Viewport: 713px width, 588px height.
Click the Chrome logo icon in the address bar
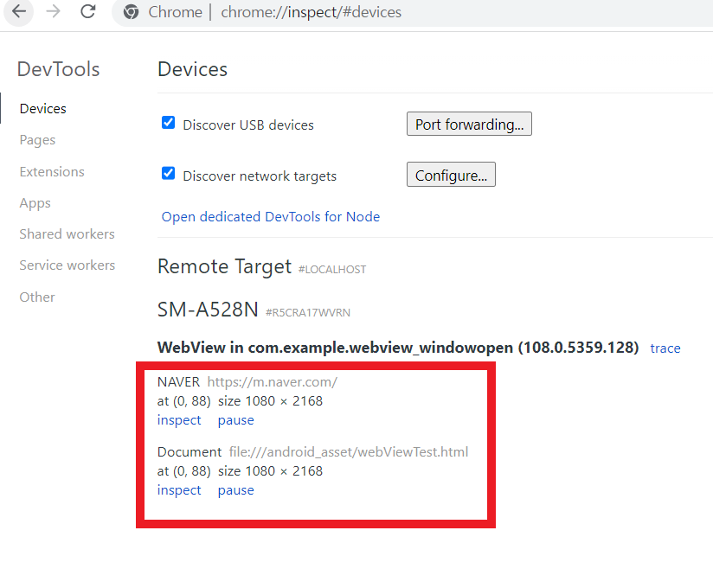pyautogui.click(x=131, y=12)
